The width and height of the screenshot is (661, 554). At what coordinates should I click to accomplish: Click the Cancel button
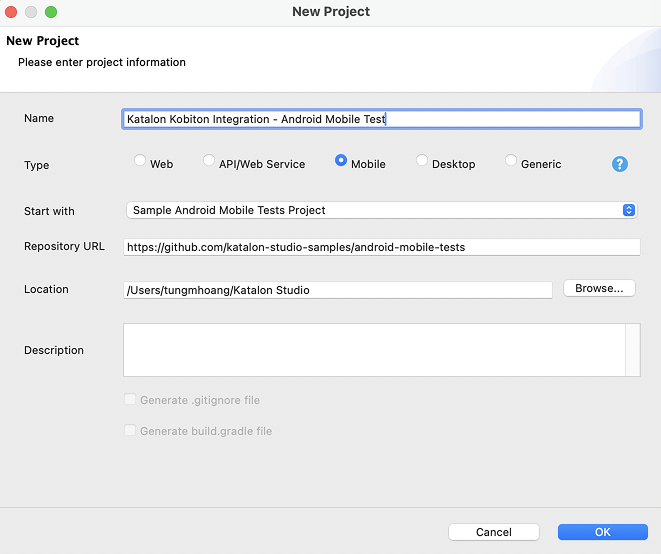pos(494,532)
